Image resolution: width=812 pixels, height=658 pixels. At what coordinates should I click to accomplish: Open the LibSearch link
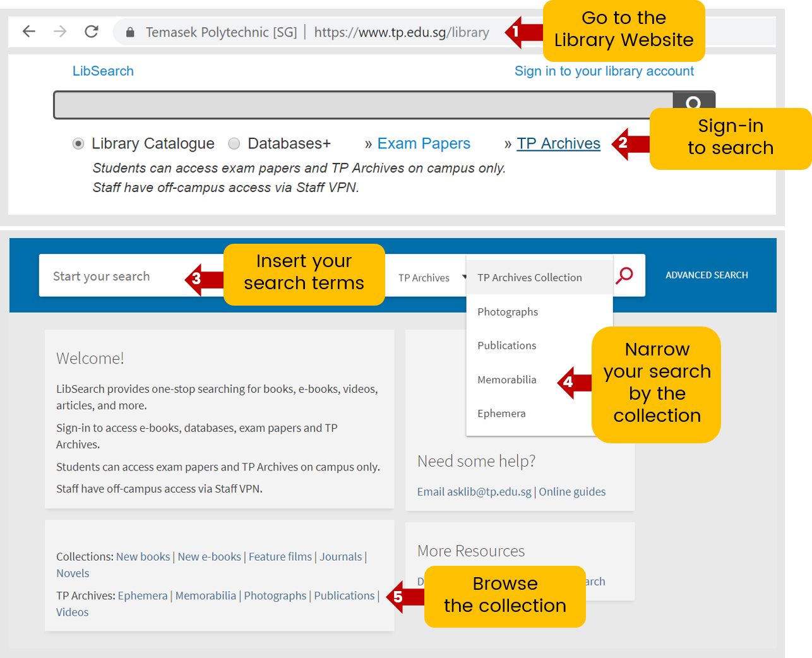103,71
